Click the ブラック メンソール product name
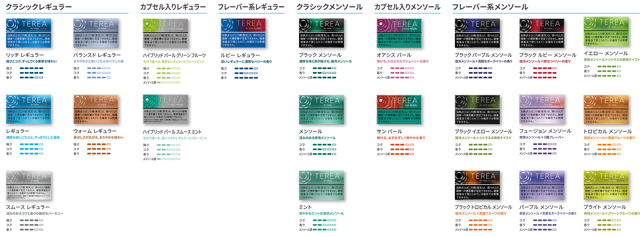 (x=320, y=55)
